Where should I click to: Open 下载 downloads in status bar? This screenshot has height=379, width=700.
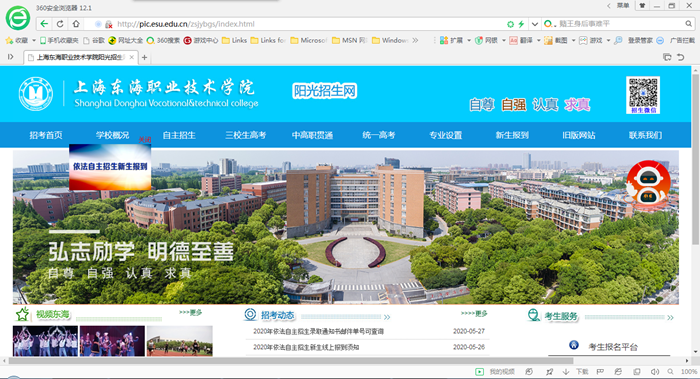click(575, 371)
